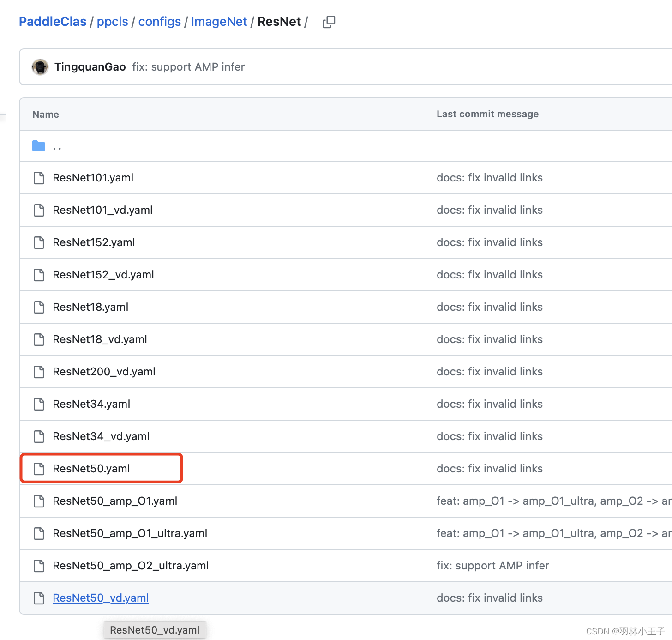
Task: Open ResNet34_vd.yaml file
Action: (x=101, y=436)
